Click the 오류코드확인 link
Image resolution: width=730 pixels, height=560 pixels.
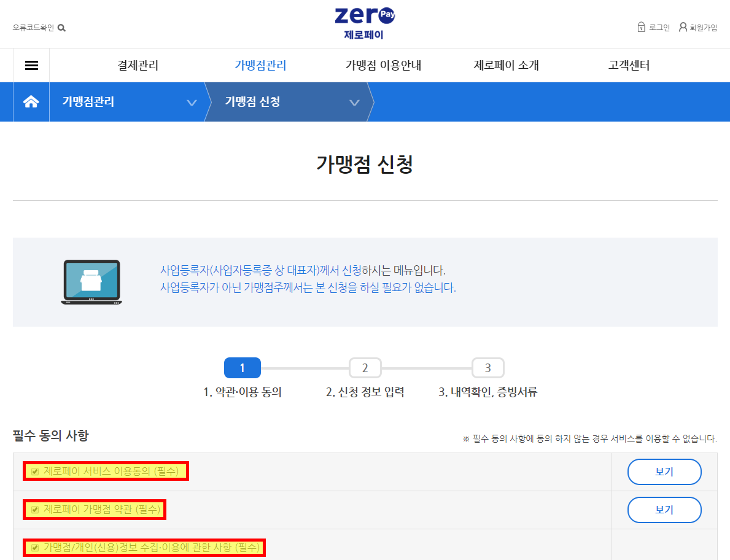coord(33,28)
